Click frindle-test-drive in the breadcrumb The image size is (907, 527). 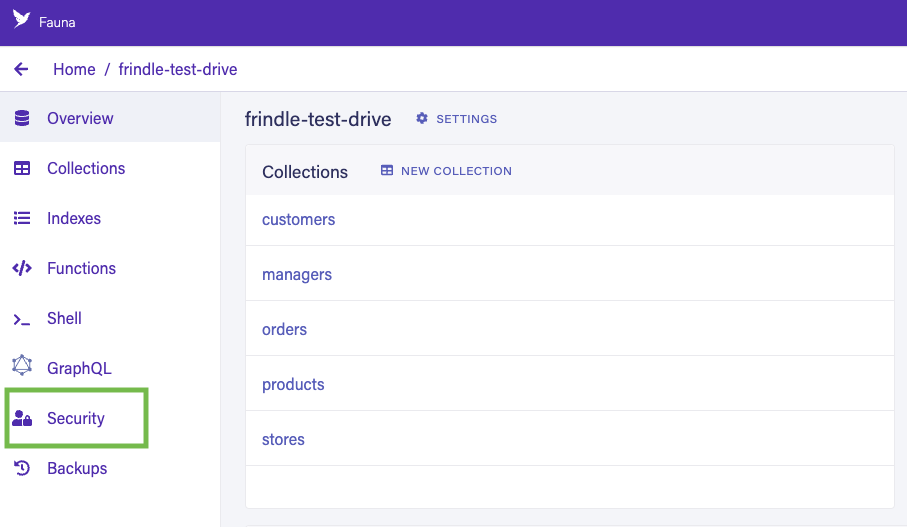[x=178, y=69]
